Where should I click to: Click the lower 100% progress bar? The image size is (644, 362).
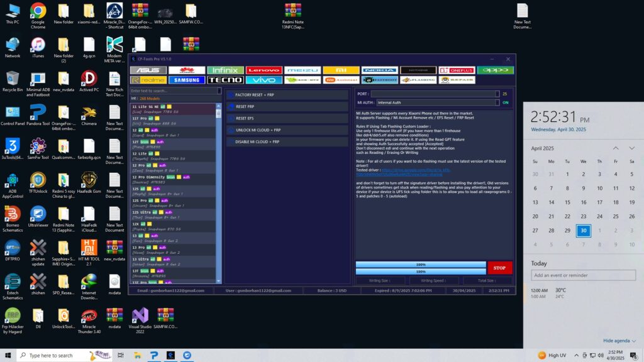click(421, 271)
